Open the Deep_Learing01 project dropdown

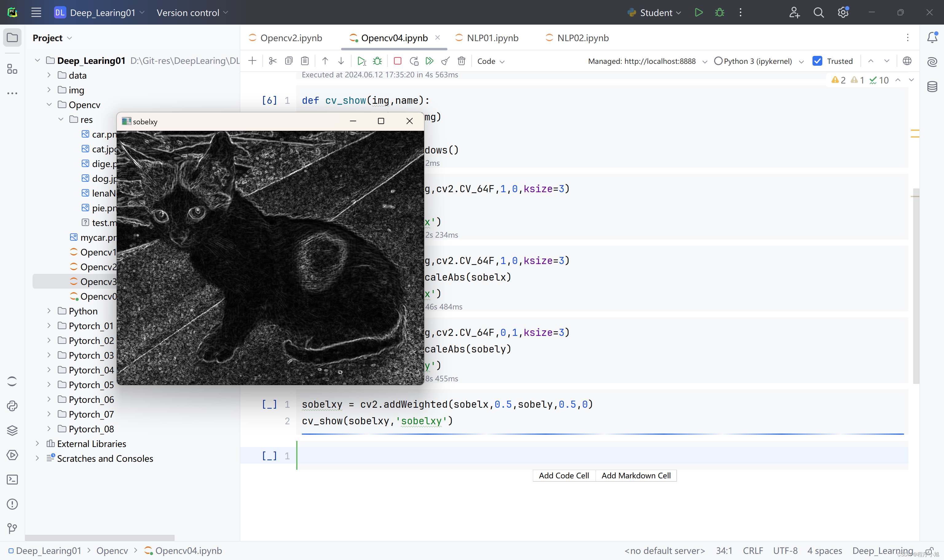coord(100,13)
